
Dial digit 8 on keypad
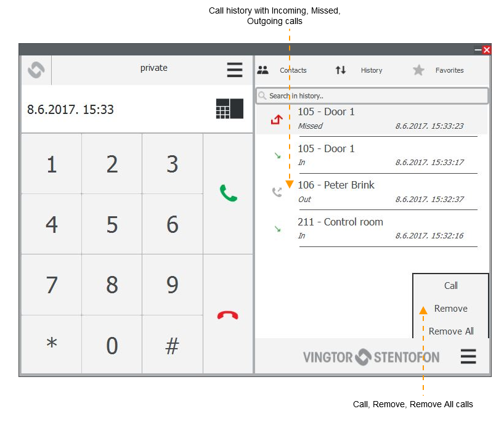tap(112, 285)
